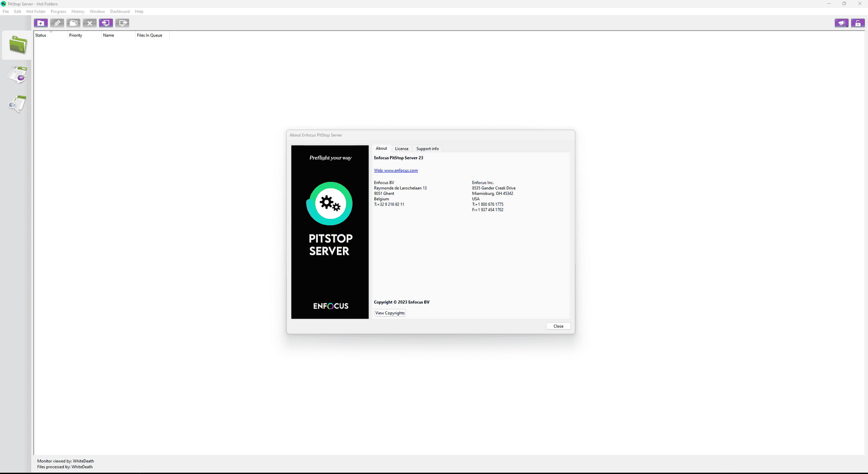Screen dimensions: 868x474
Task: Open the History menu
Action: (x=78, y=11)
